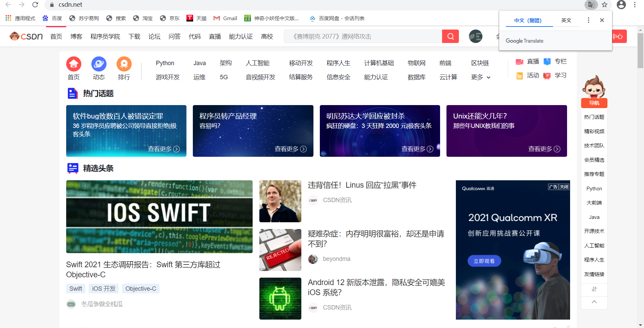Expand 查看更多 on Unix还能火几年 card

coord(544,149)
